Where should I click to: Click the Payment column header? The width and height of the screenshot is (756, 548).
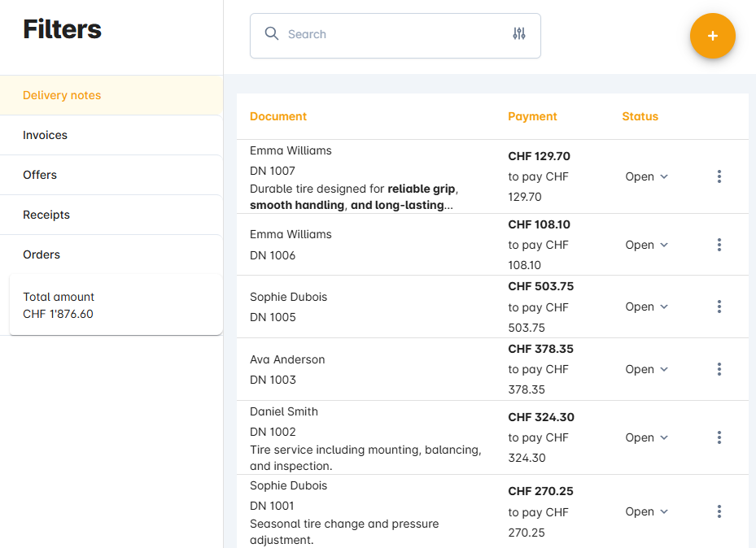(532, 116)
